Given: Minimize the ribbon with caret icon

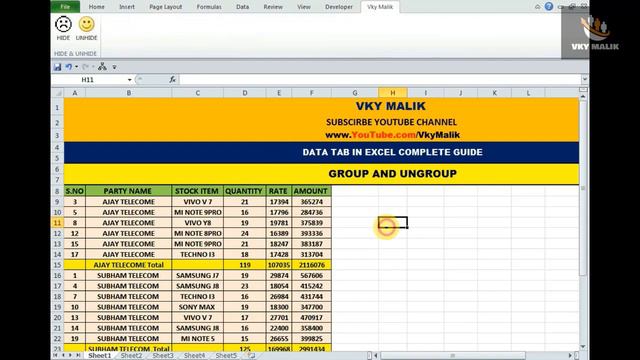Looking at the screenshot, I should coord(538,7).
